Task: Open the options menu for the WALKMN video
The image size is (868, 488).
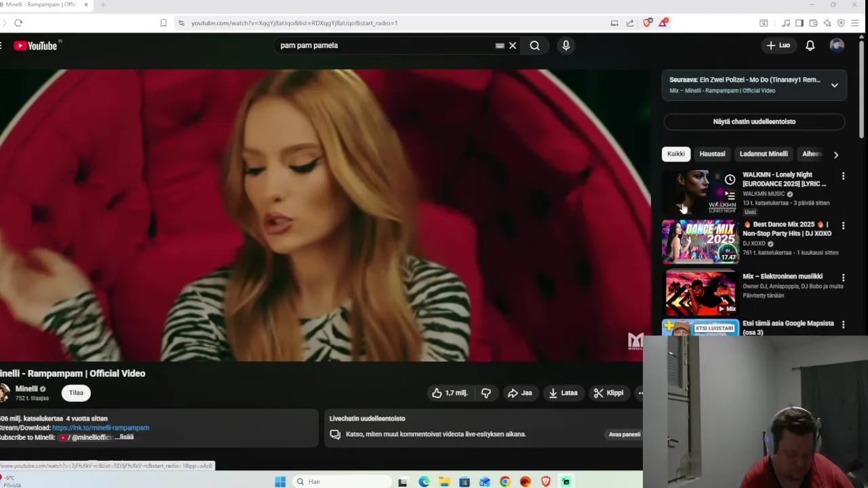Action: tap(843, 176)
